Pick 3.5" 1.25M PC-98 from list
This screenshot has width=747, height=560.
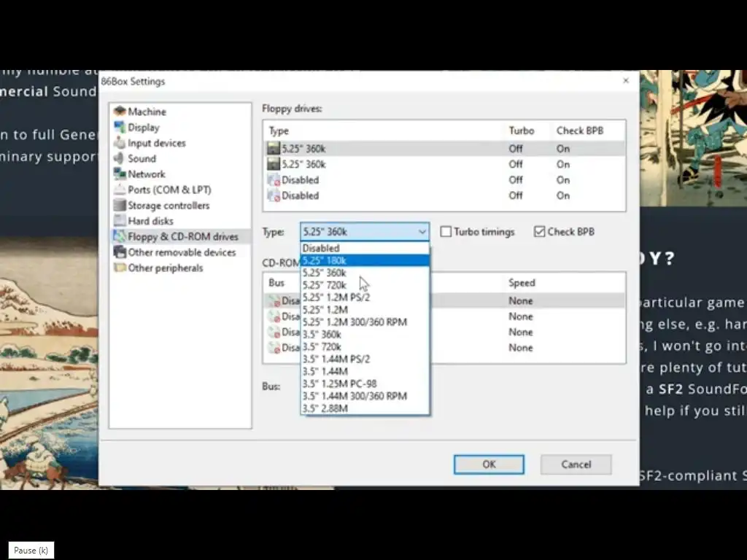click(x=365, y=384)
